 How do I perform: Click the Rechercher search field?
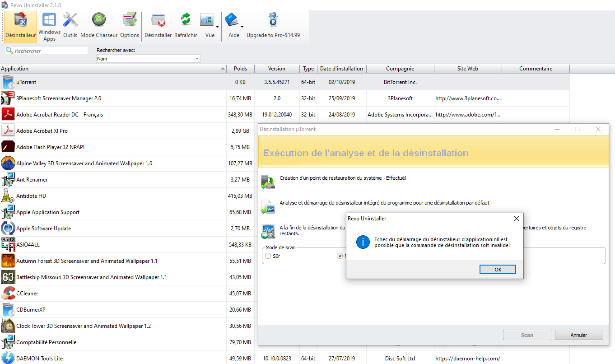[x=47, y=51]
